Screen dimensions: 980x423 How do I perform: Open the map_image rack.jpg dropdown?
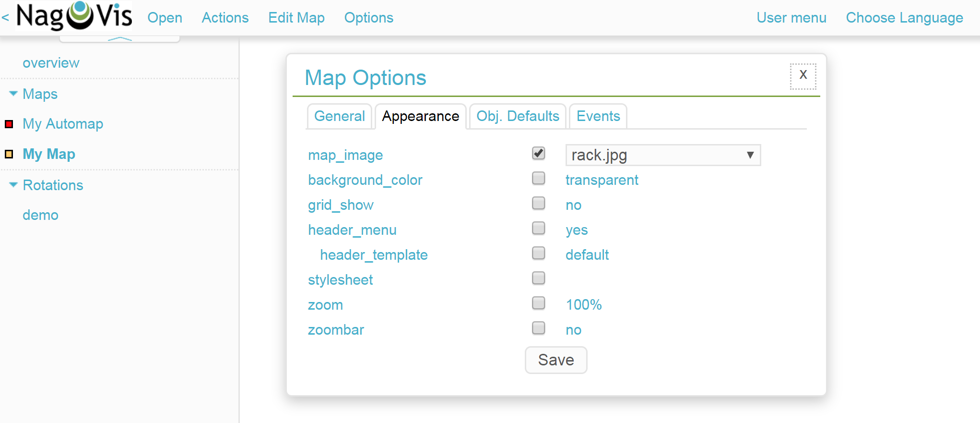tap(663, 155)
